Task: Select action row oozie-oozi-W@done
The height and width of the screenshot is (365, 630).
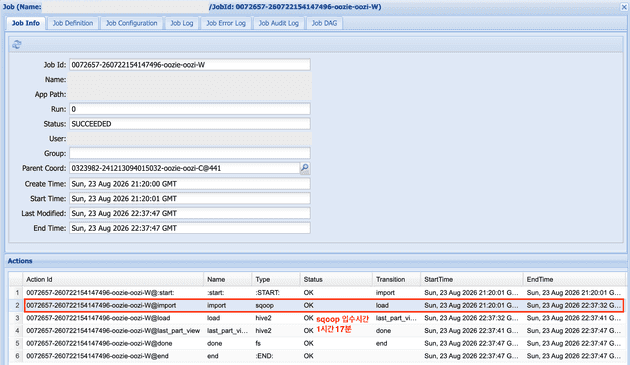Action: pyautogui.click(x=317, y=343)
